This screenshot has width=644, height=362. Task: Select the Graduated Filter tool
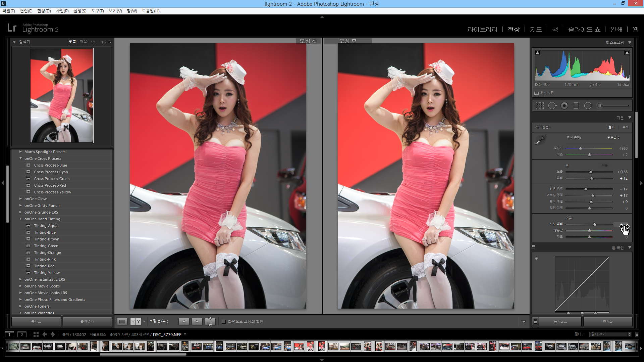click(576, 106)
